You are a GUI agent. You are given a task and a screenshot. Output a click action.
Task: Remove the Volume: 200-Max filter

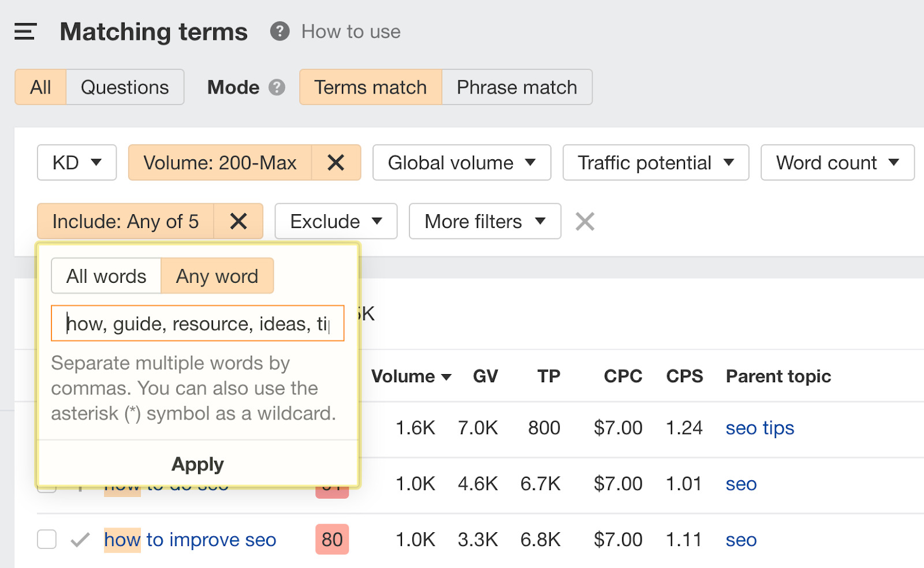tap(336, 162)
